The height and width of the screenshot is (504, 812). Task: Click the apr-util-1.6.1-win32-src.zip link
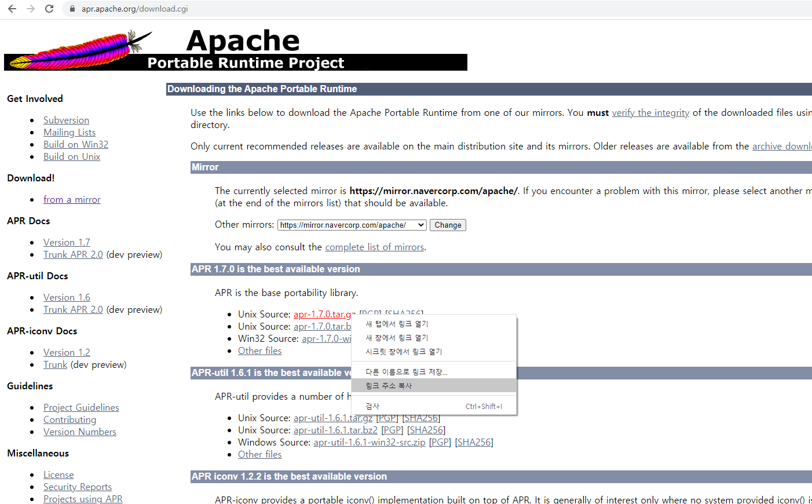[370, 442]
